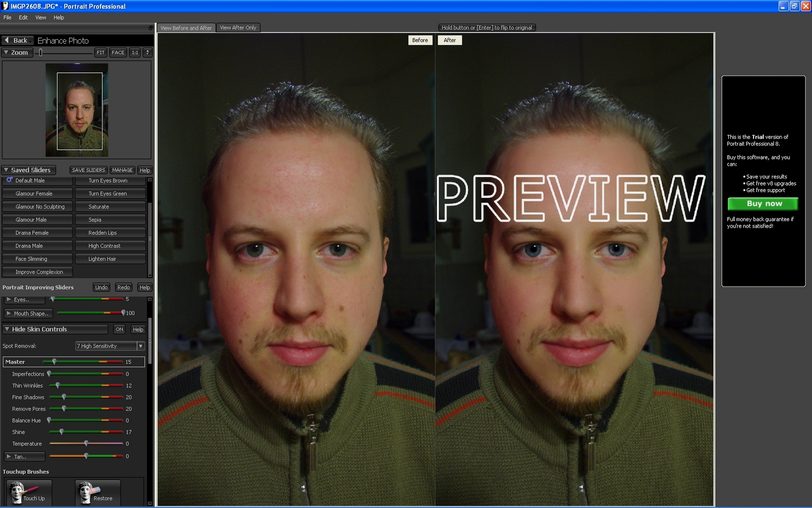The image size is (812, 508).
Task: Click the FIT zoom button
Action: tap(100, 52)
